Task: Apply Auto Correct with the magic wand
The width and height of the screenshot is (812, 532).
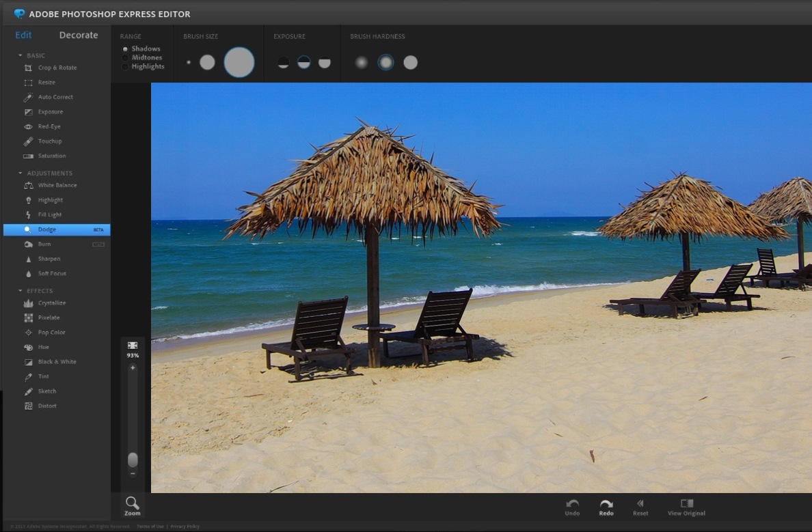Action: pyautogui.click(x=29, y=97)
